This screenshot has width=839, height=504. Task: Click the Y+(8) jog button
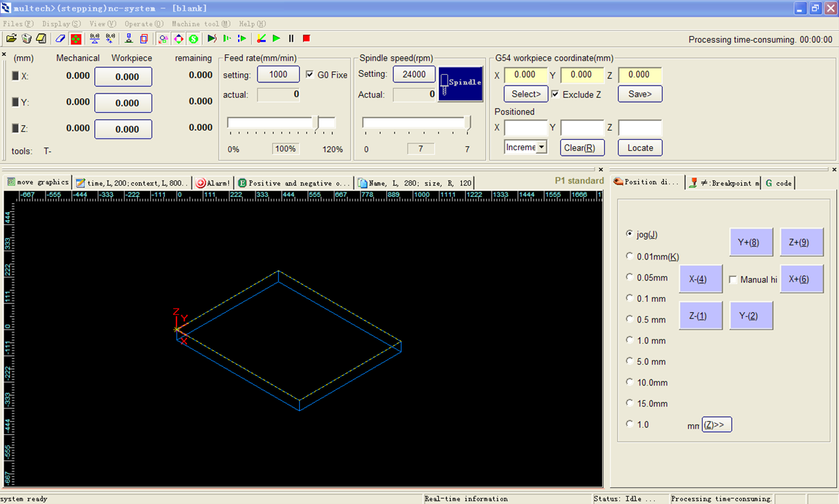click(751, 242)
